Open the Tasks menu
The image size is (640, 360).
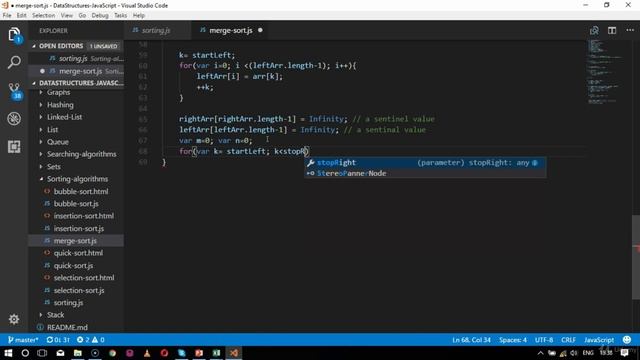coord(120,16)
